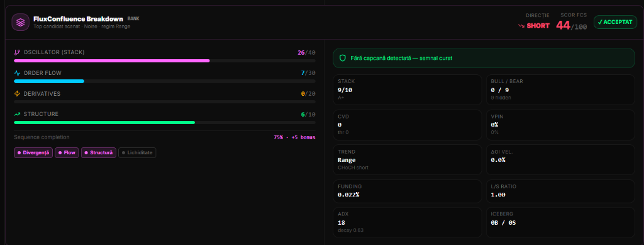This screenshot has width=644, height=245.
Task: Click the Structure trending arrow icon
Action: pos(17,114)
